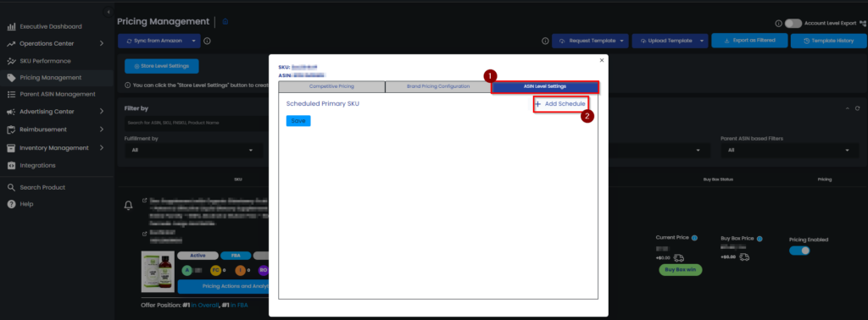This screenshot has height=320, width=868.
Task: Click the In FBA offer position link
Action: coord(239,305)
